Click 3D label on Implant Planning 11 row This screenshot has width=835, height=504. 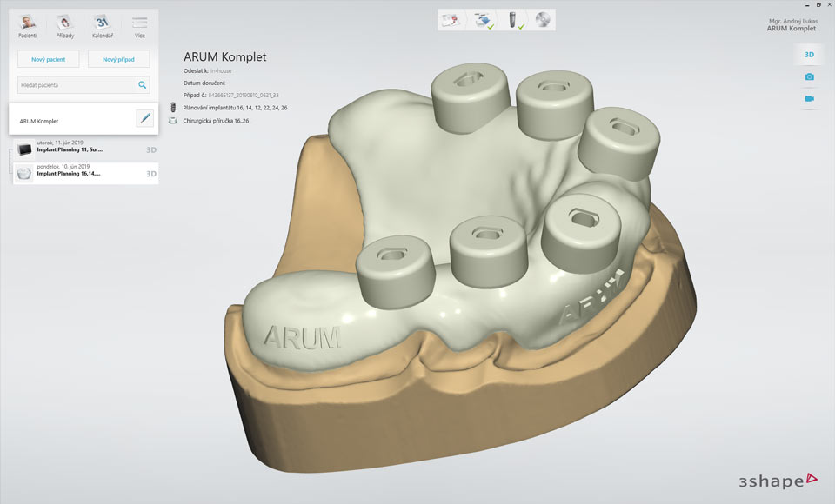(151, 150)
